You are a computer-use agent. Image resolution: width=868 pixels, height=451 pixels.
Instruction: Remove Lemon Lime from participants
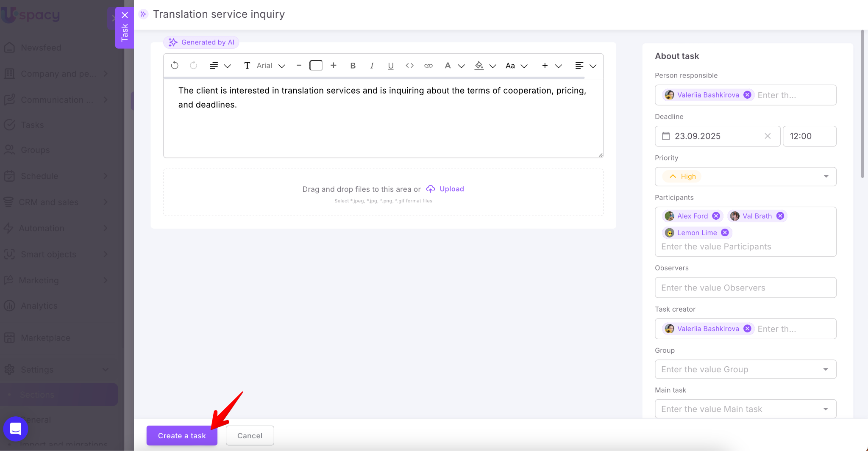click(x=725, y=232)
